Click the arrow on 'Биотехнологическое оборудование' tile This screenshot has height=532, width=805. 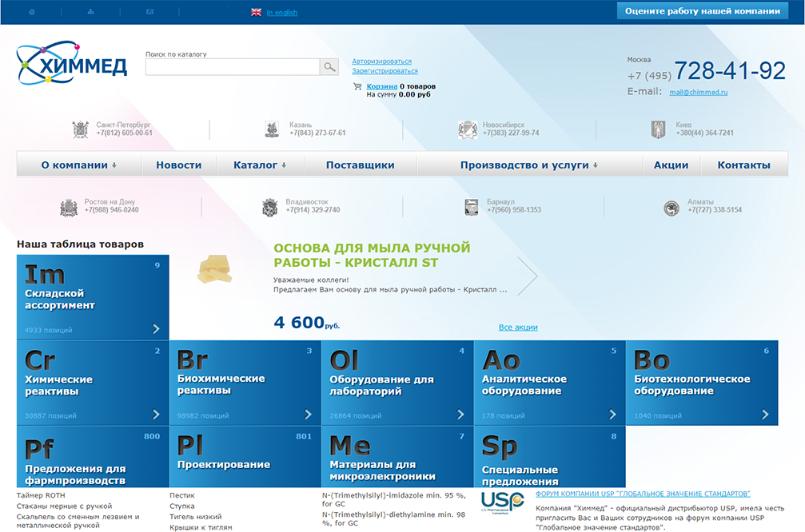coord(765,414)
